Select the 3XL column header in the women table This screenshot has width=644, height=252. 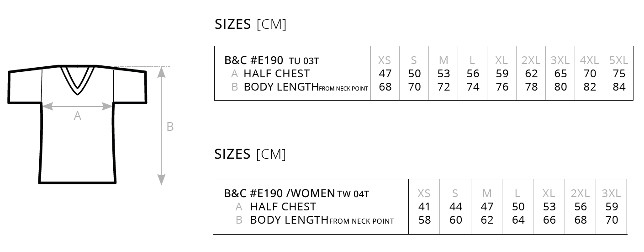click(x=611, y=193)
